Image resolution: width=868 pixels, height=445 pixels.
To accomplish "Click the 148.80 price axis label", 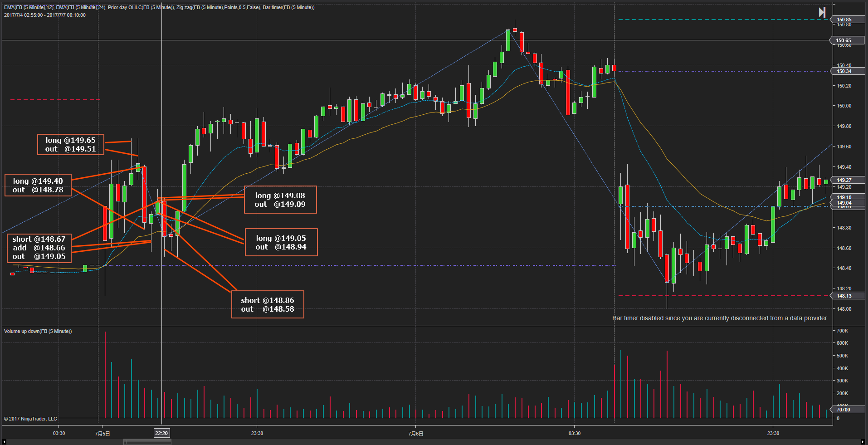I will [844, 228].
